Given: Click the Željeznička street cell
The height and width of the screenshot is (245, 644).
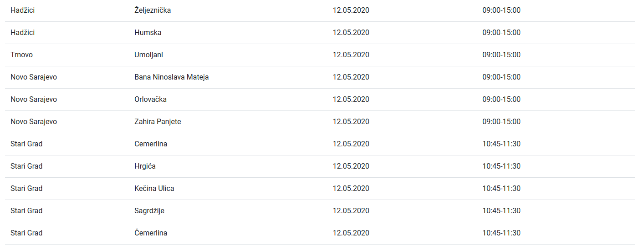Looking at the screenshot, I should pyautogui.click(x=153, y=10).
